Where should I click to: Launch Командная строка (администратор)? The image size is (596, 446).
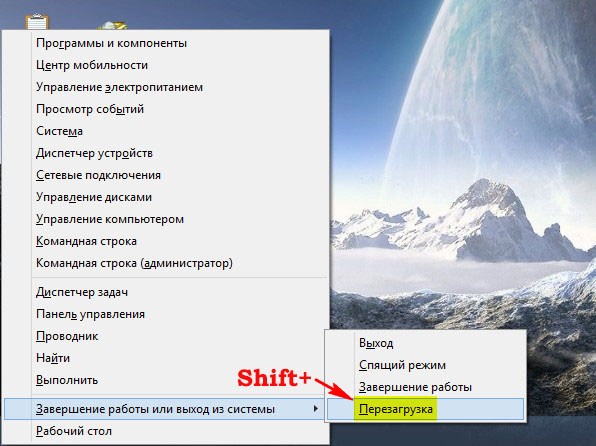coord(166,263)
